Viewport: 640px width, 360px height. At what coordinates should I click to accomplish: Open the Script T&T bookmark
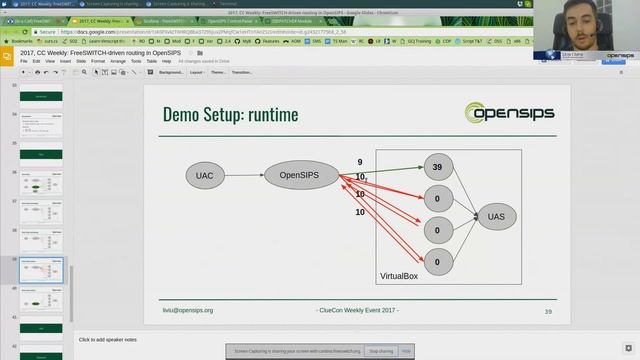click(469, 41)
